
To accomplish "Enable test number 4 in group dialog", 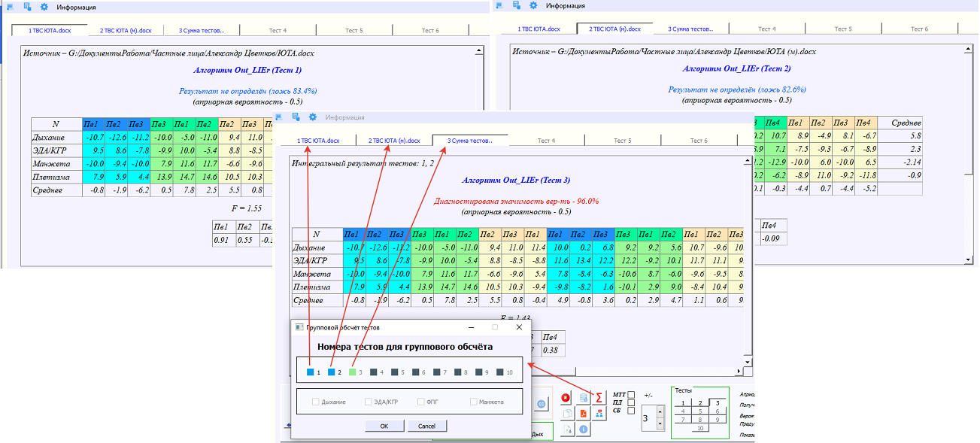I will click(374, 372).
